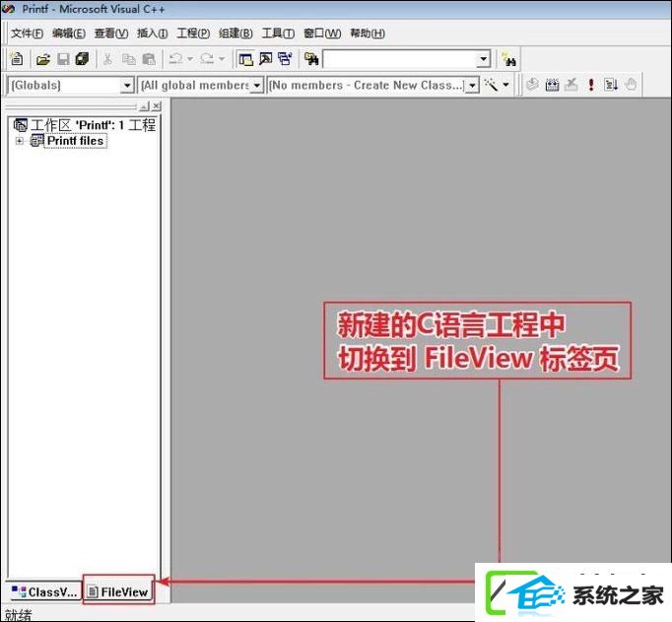Click the 就绪 status bar text
672x622 pixels.
(18, 615)
